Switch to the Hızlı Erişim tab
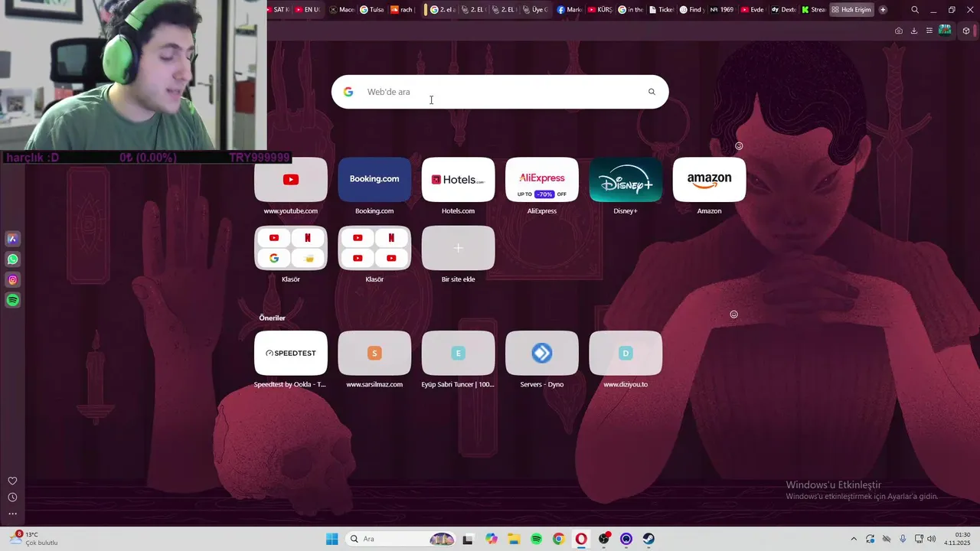This screenshot has width=980, height=551. [851, 10]
